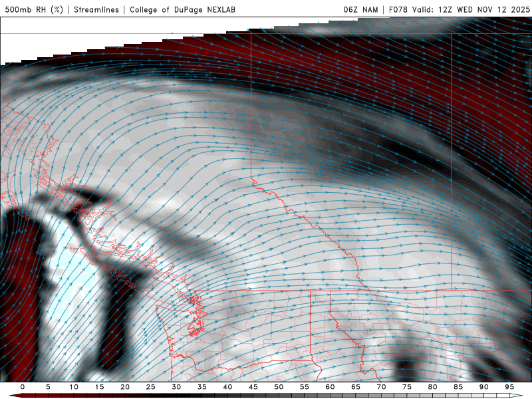
Task: Select the 0 value on the RH scale
Action: coord(23,387)
